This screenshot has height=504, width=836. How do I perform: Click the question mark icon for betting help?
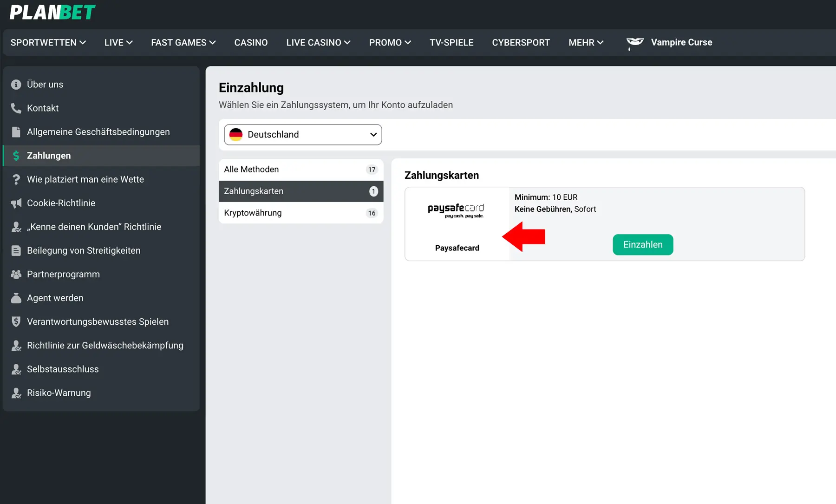coord(16,179)
